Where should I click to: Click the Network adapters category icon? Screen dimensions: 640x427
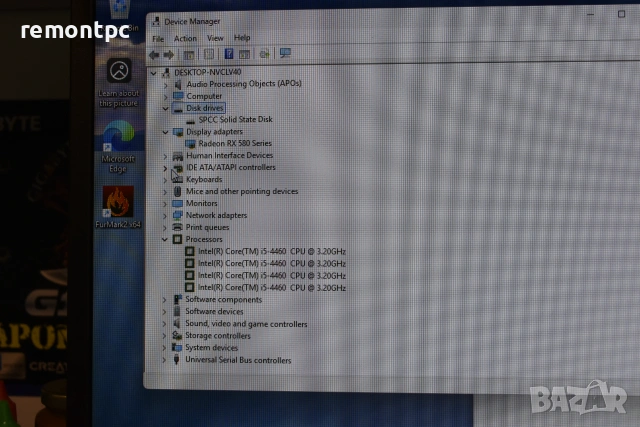click(x=178, y=215)
